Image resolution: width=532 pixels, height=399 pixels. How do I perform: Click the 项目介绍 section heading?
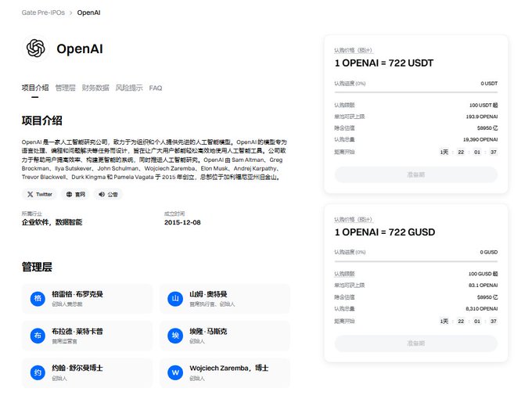(x=41, y=120)
